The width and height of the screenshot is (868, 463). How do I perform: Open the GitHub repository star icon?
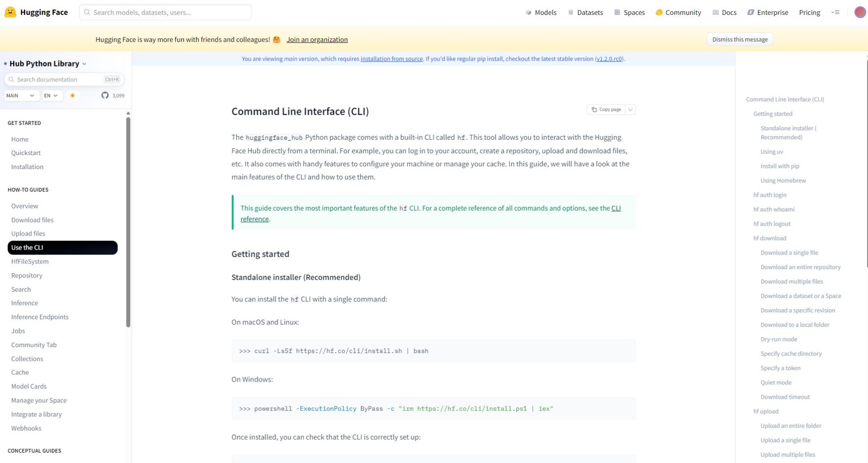coord(105,95)
